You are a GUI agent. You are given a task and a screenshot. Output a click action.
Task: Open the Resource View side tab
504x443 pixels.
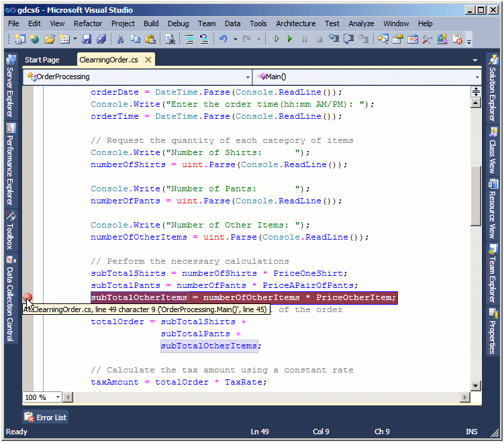(493, 209)
